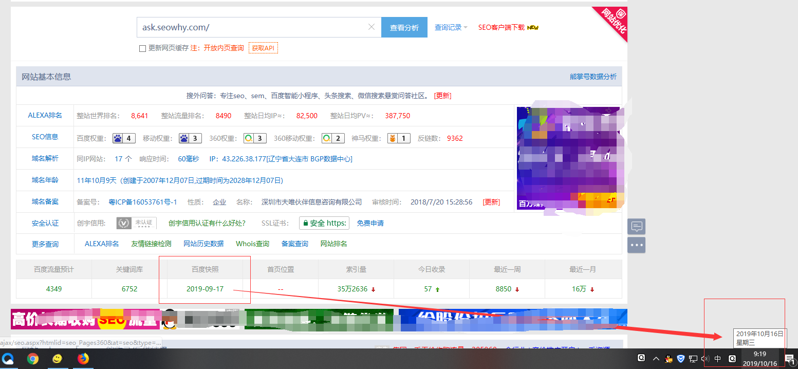Click the world rank value 8,641
This screenshot has height=369, width=798.
[x=139, y=116]
